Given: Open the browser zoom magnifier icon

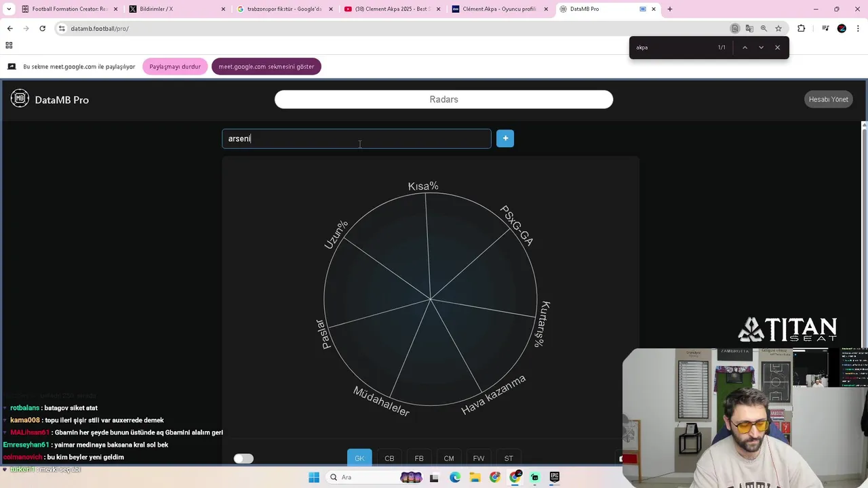Looking at the screenshot, I should 764,28.
